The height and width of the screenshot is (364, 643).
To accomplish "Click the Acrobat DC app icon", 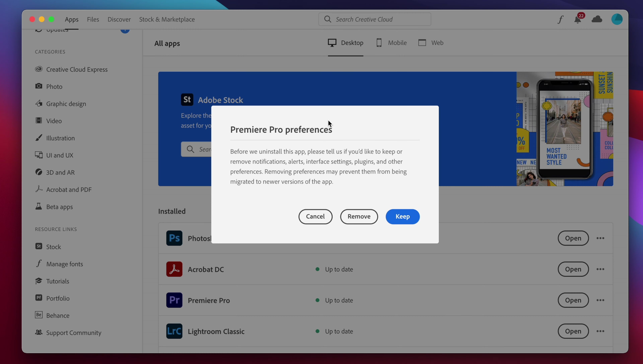I will [174, 269].
